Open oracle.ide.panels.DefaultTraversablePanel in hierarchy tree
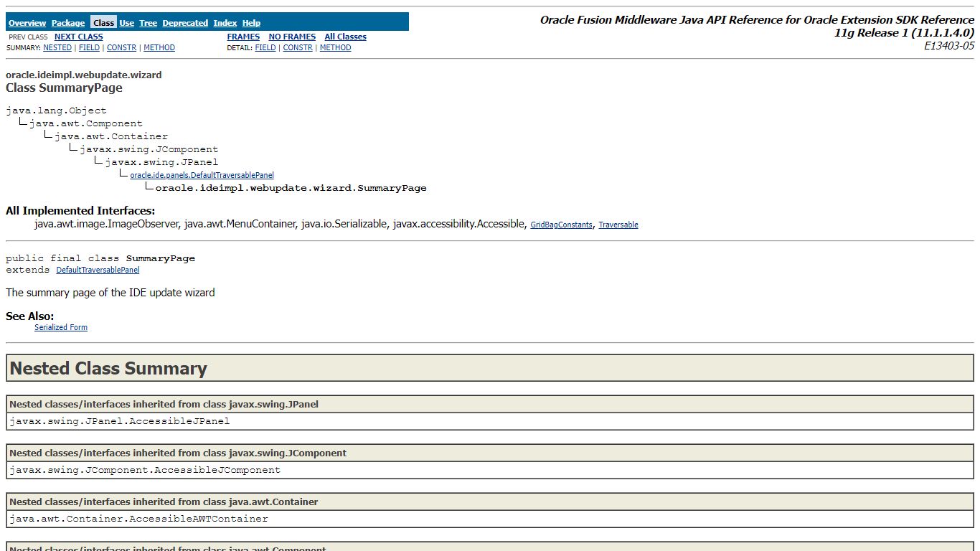Screen dimensions: 980x551 tap(202, 175)
